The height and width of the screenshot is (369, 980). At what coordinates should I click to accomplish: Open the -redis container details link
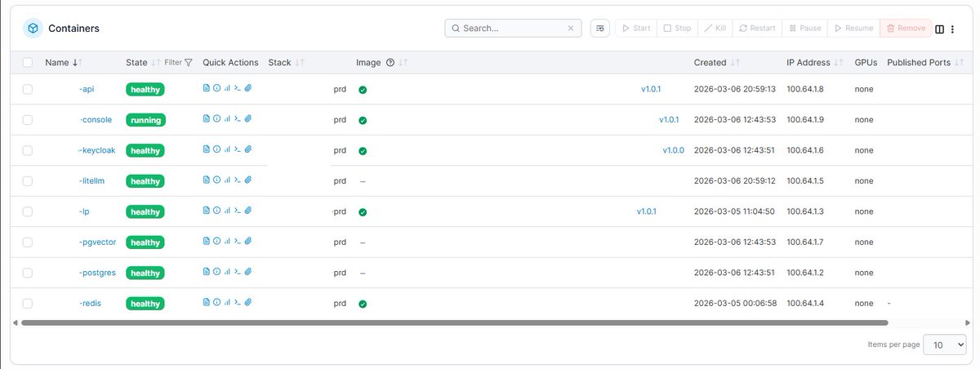pos(91,304)
